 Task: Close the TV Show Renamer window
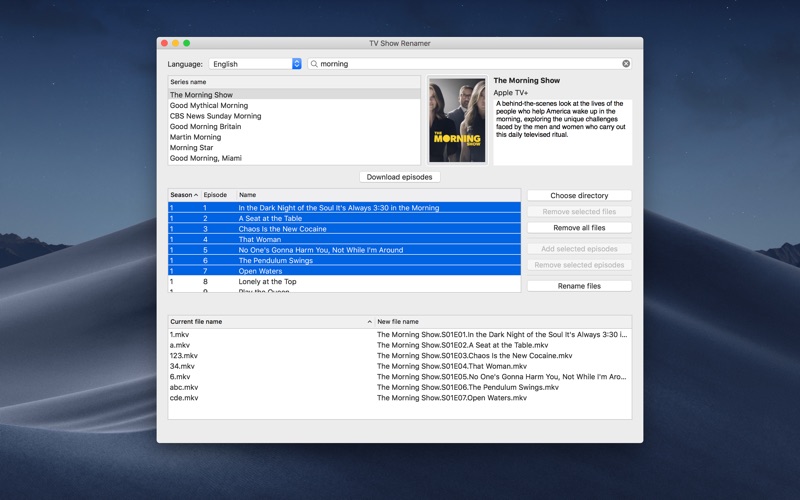164,43
